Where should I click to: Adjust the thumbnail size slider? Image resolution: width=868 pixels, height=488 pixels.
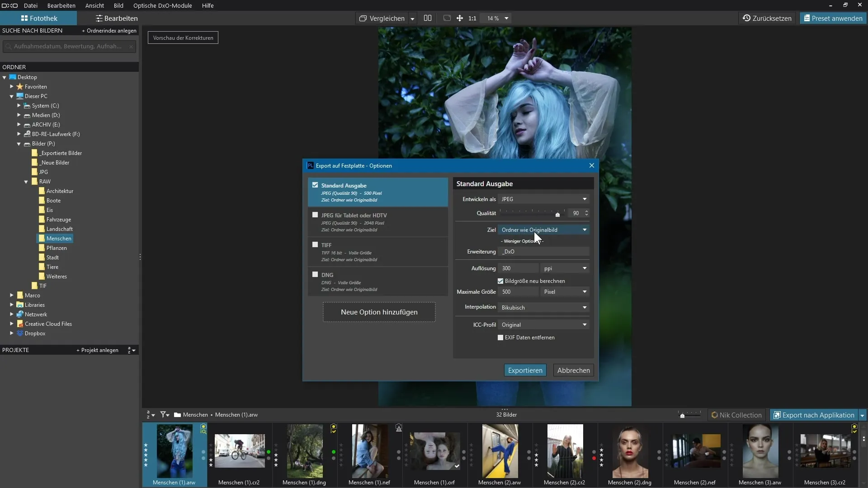tap(682, 415)
